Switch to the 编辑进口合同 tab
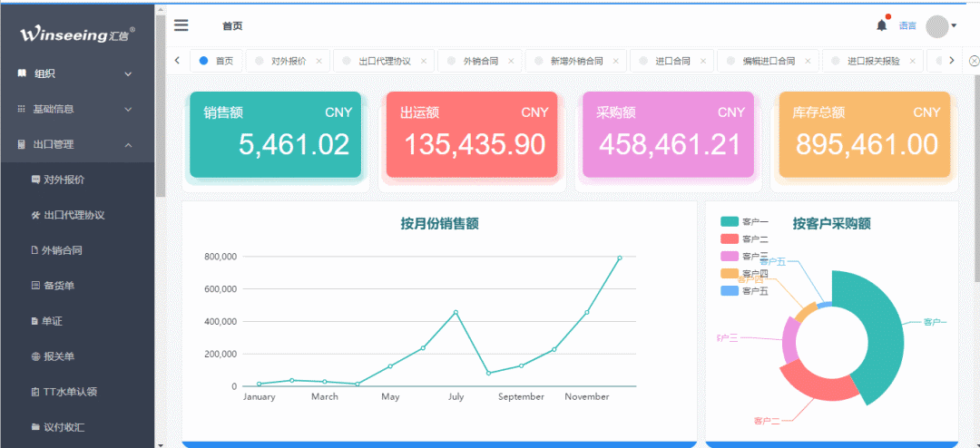 (769, 61)
